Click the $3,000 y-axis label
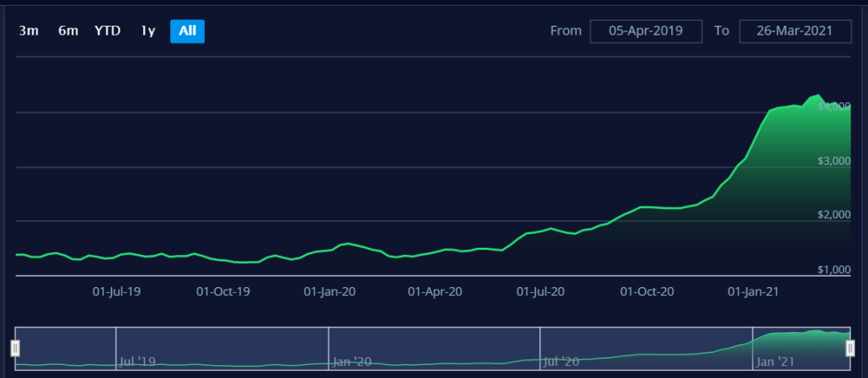This screenshot has width=868, height=378. pyautogui.click(x=833, y=161)
